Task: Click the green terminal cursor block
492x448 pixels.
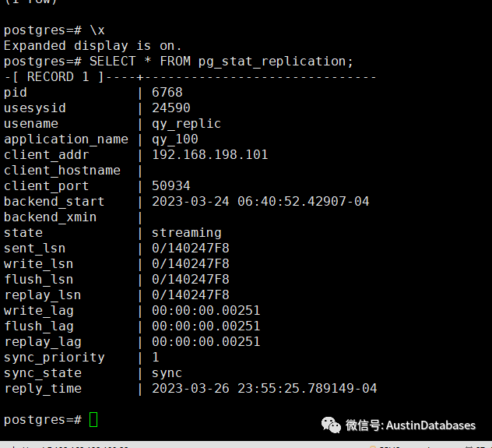Action: coord(93,419)
